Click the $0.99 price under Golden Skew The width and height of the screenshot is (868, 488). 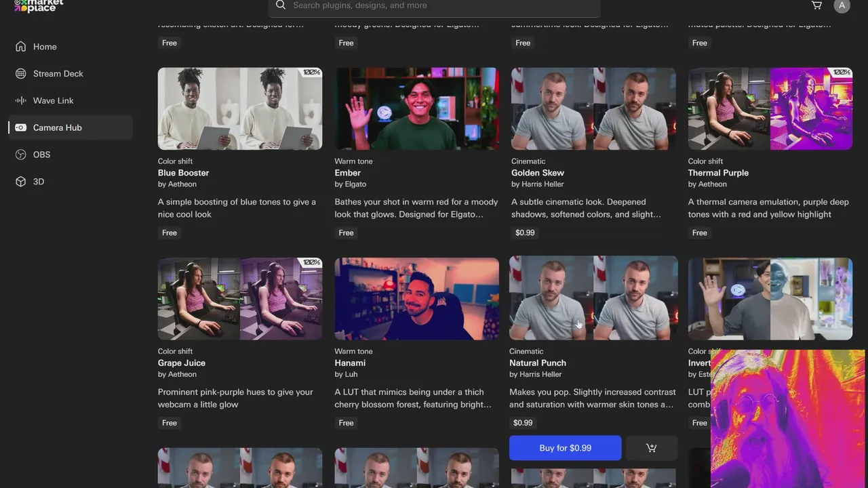click(525, 233)
